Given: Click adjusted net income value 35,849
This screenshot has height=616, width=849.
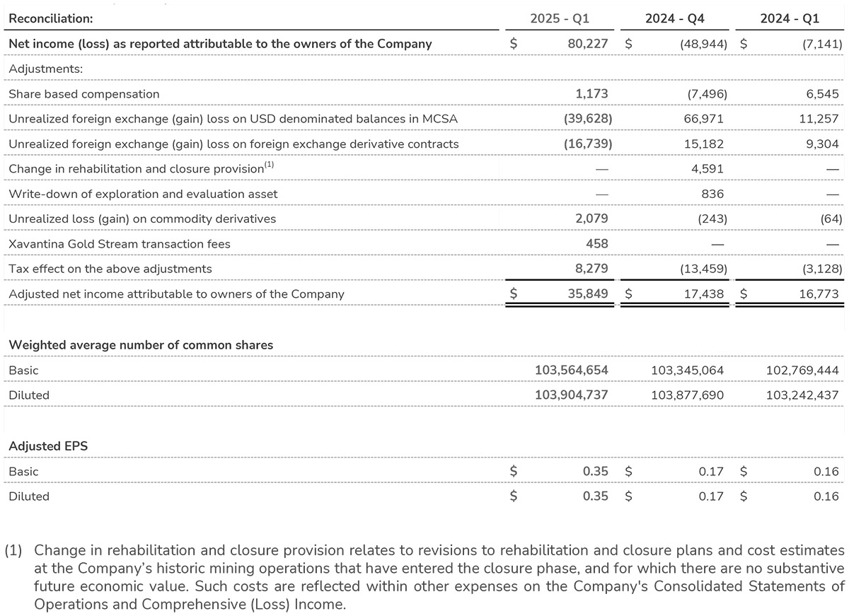Looking at the screenshot, I should (x=588, y=294).
